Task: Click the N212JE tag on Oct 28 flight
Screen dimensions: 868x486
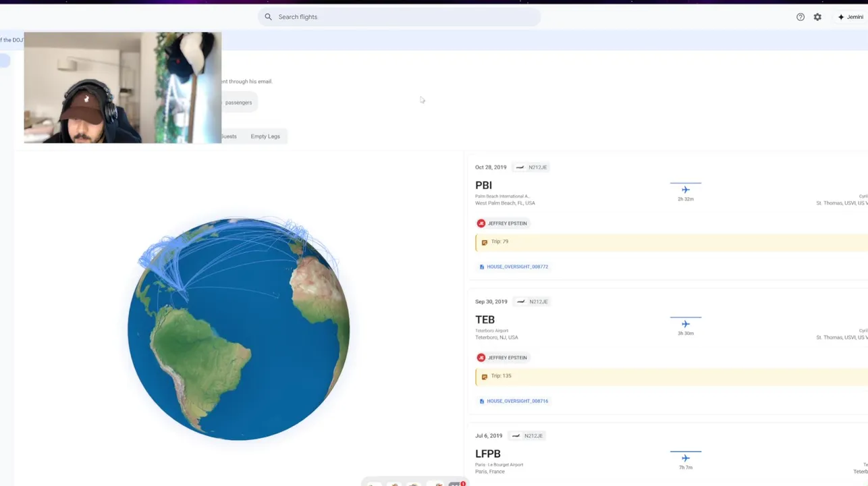Action: point(533,167)
